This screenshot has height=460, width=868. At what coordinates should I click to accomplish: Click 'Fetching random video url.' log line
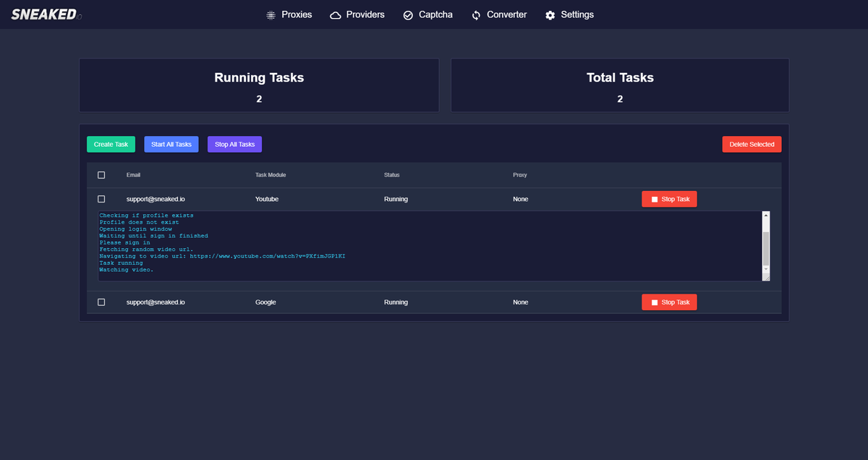[x=146, y=250]
